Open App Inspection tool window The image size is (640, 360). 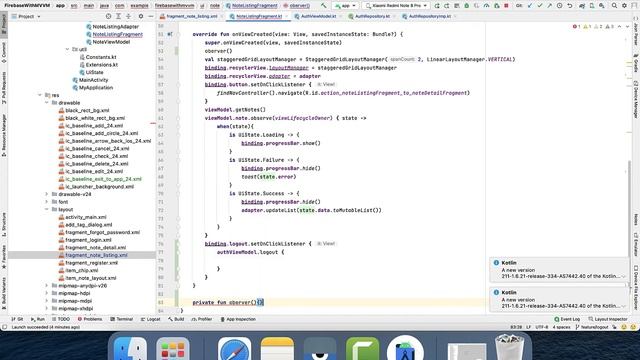(238, 319)
